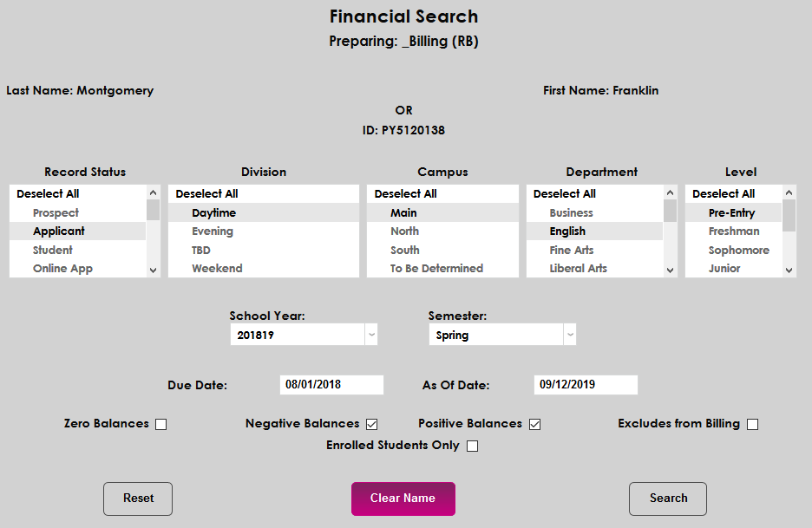Select Fine Arts in Department list
The image size is (812, 528).
[x=571, y=251]
